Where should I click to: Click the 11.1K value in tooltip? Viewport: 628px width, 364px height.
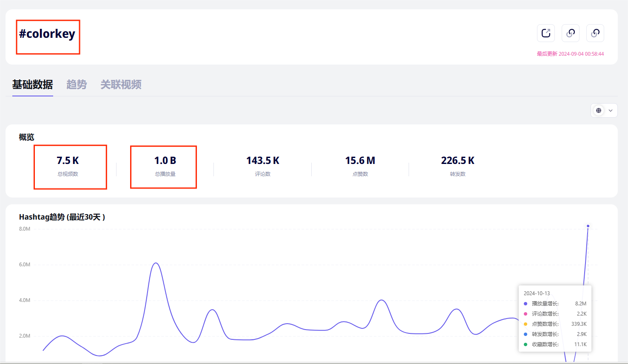coord(580,344)
